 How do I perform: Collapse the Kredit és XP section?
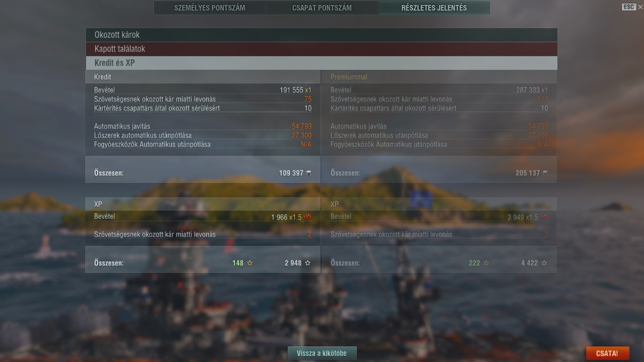pyautogui.click(x=321, y=63)
